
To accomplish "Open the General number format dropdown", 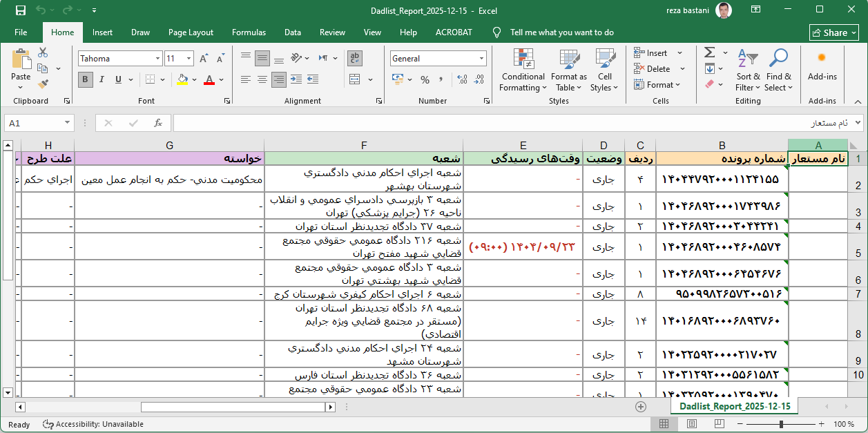I will [481, 59].
